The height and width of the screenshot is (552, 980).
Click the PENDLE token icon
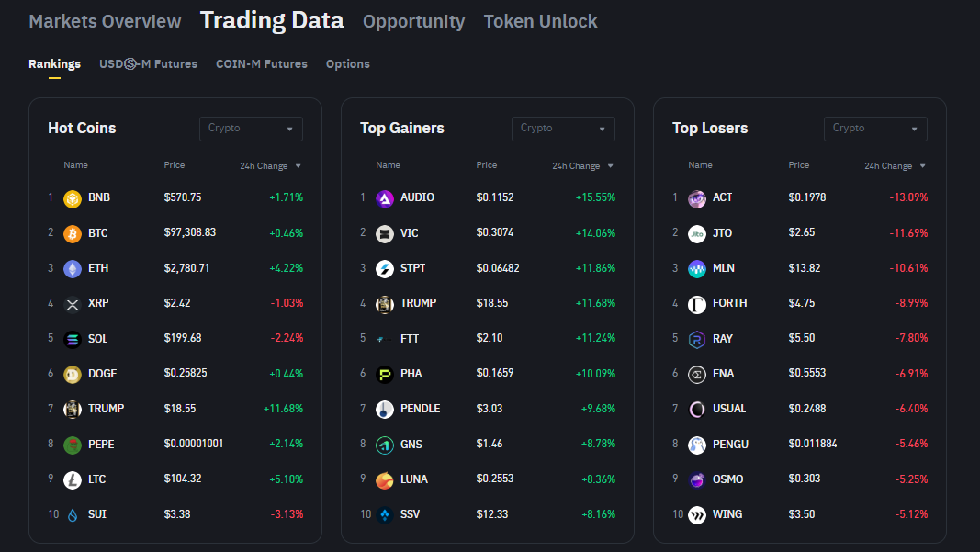click(385, 409)
